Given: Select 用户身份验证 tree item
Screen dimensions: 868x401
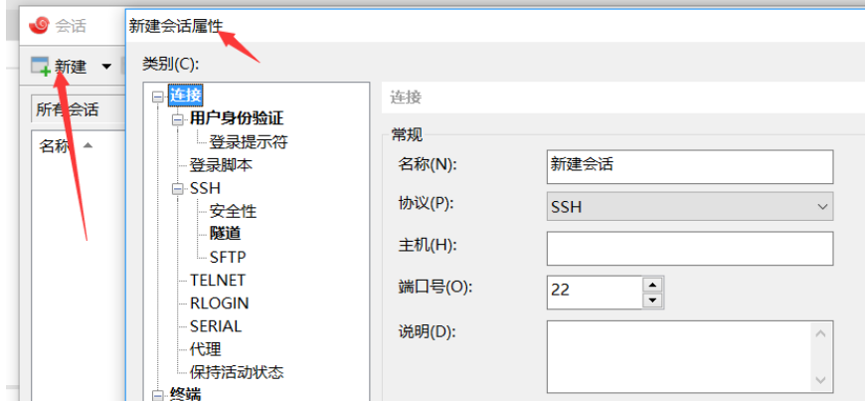Looking at the screenshot, I should pyautogui.click(x=237, y=118).
